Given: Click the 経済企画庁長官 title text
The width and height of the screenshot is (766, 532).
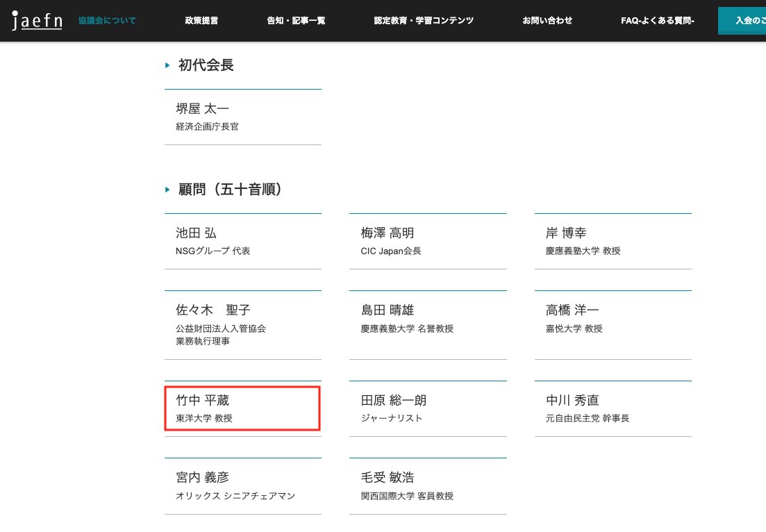Looking at the screenshot, I should click(x=207, y=126).
